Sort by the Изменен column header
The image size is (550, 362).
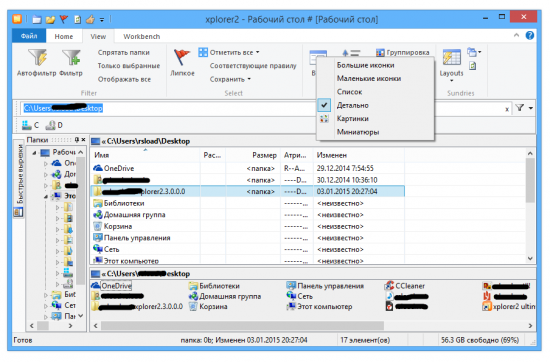[x=358, y=155]
